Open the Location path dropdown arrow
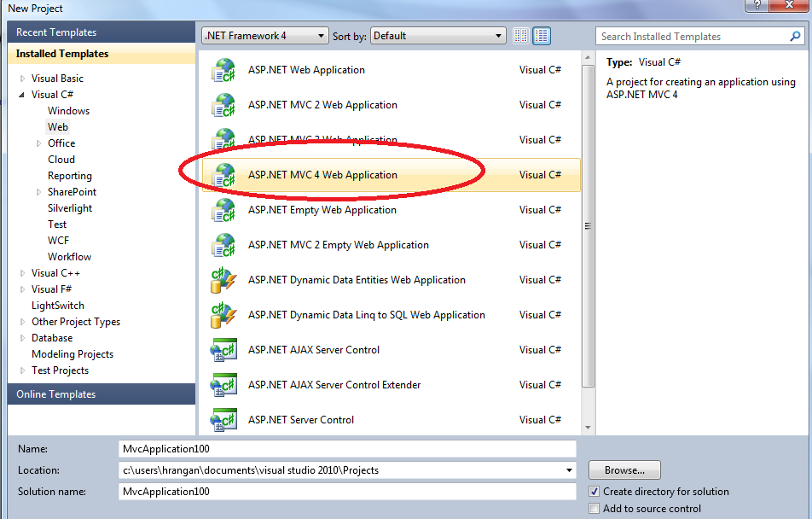The image size is (812, 519). point(569,470)
